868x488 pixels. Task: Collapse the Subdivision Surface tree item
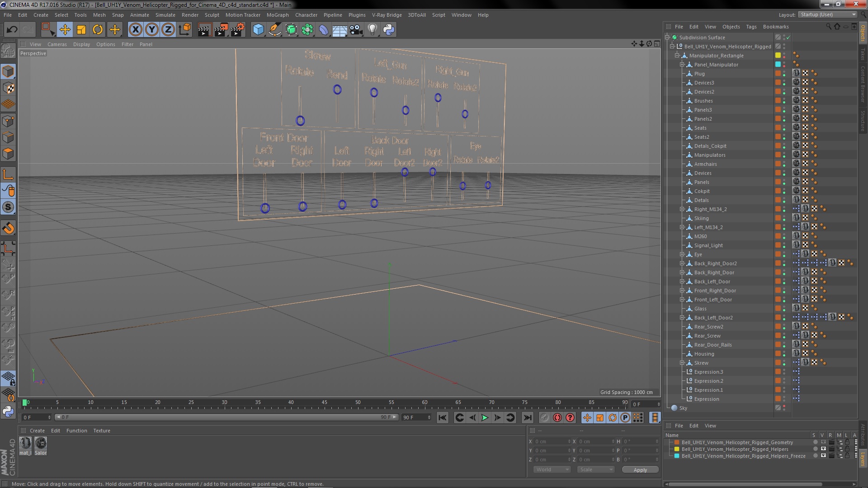tap(667, 38)
